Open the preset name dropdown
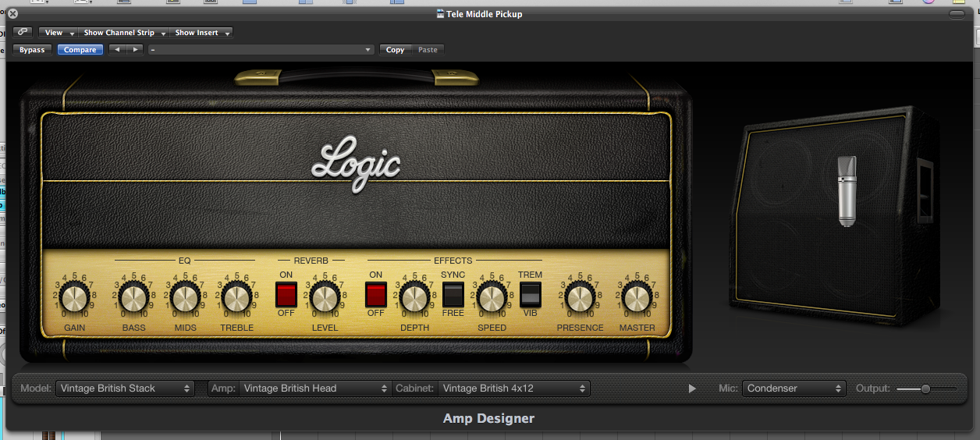Image resolution: width=980 pixels, height=440 pixels. (261, 50)
